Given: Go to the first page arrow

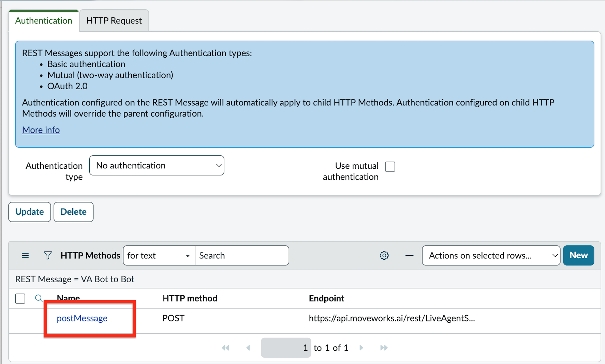Looking at the screenshot, I should [x=225, y=348].
